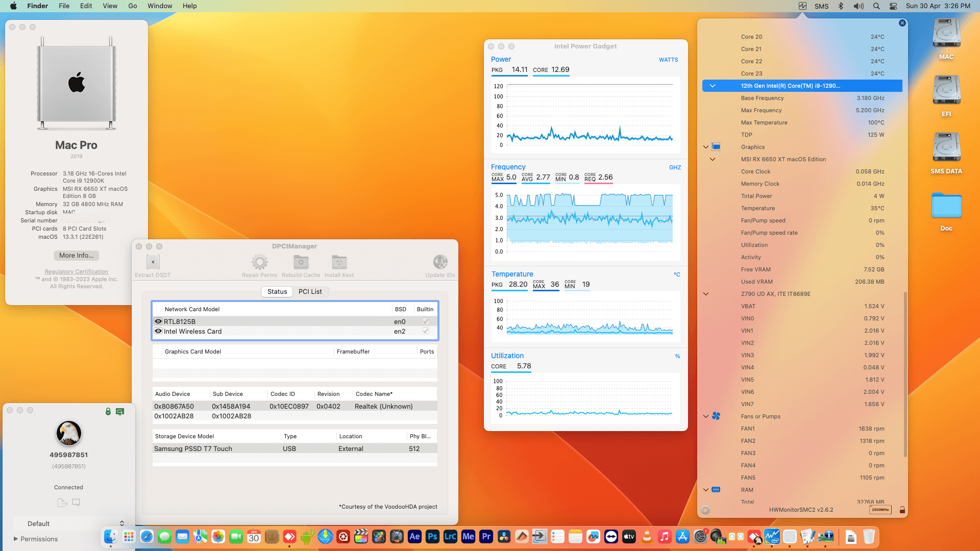Click the green lock security icon
980x551 pixels.
108,411
